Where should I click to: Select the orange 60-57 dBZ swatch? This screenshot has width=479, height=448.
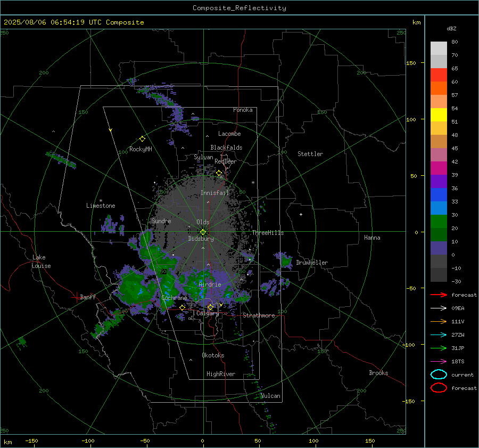(439, 88)
